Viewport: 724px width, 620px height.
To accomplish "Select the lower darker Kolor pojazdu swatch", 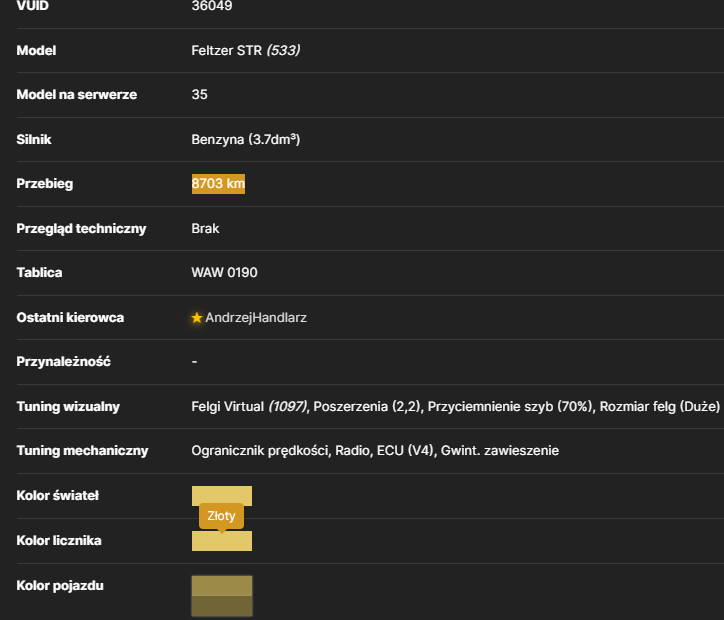I will pyautogui.click(x=222, y=606).
